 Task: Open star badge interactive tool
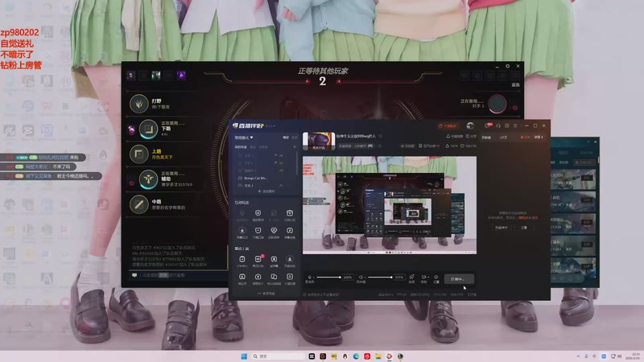(x=242, y=232)
